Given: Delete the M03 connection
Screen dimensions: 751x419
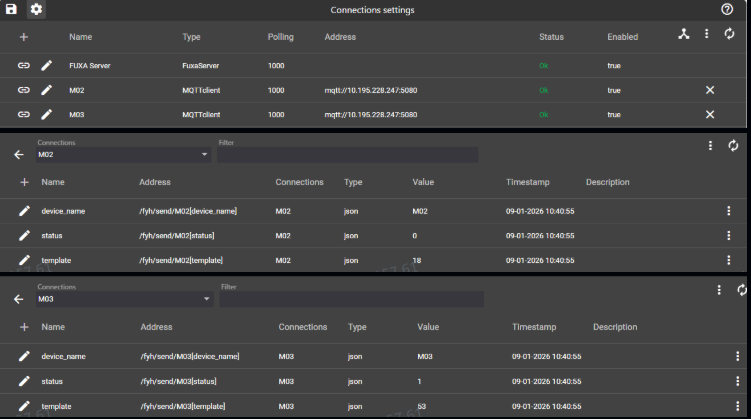Looking at the screenshot, I should 710,114.
